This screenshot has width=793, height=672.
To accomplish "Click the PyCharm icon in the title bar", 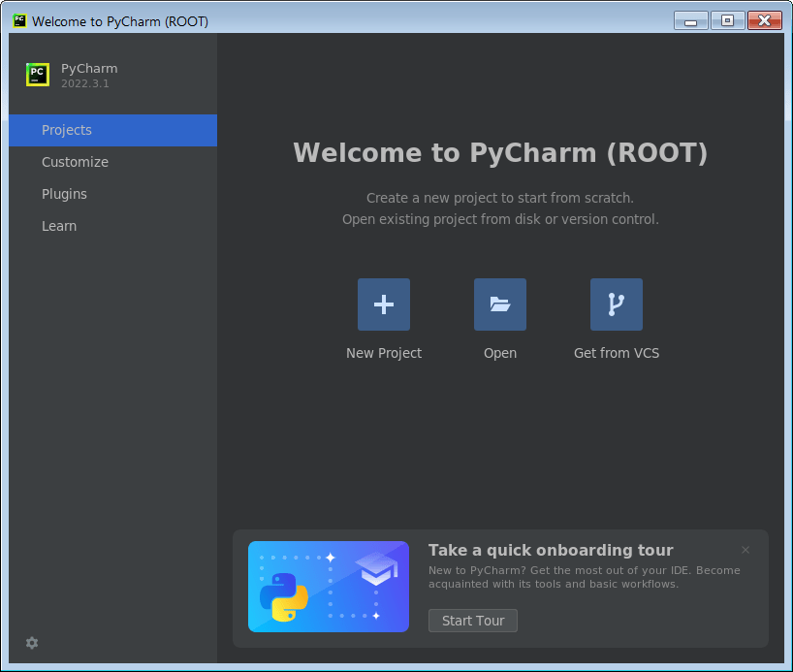I will coord(19,21).
